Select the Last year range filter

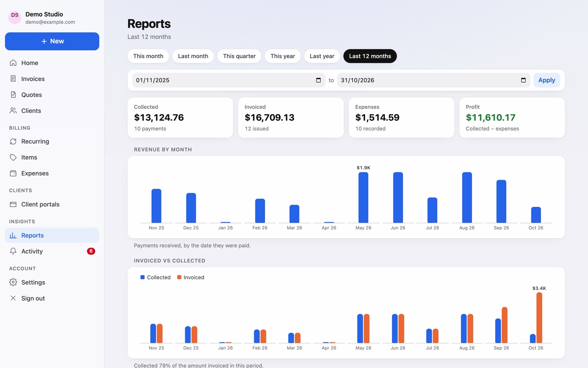pyautogui.click(x=322, y=56)
